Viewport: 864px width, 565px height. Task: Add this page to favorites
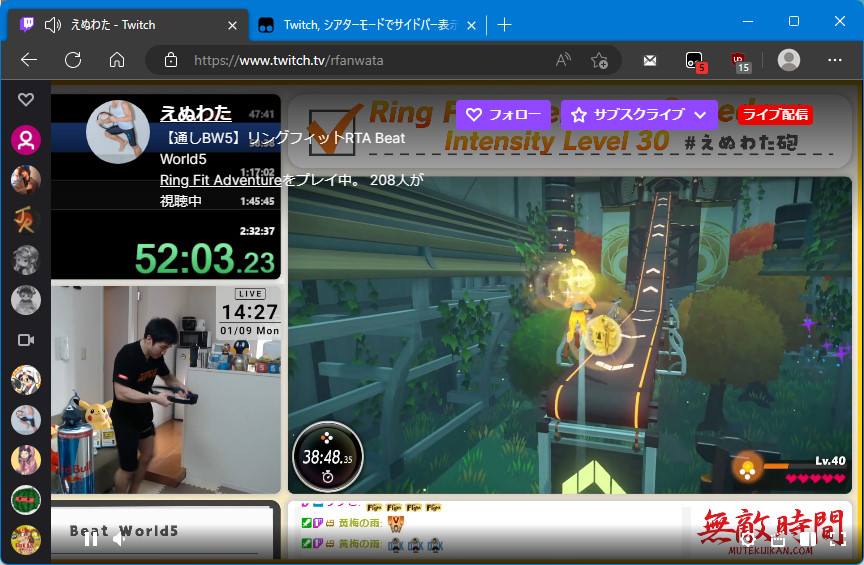point(599,60)
